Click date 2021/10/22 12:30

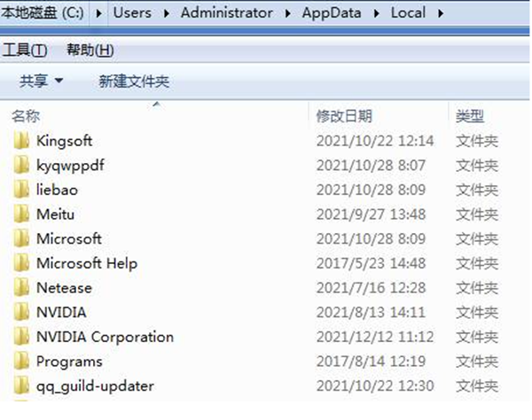[375, 386]
